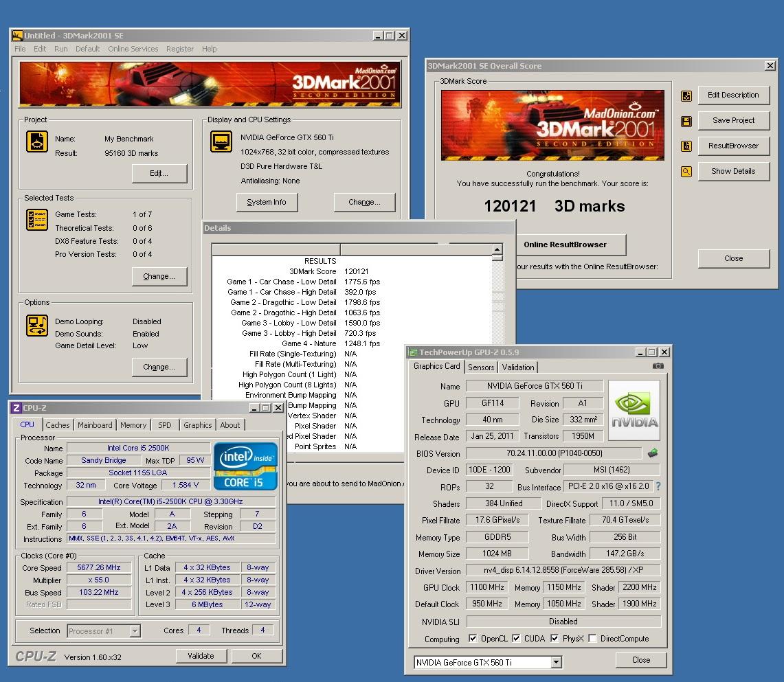This screenshot has width=784, height=682.
Task: Open the Online Services menu
Action: (133, 49)
